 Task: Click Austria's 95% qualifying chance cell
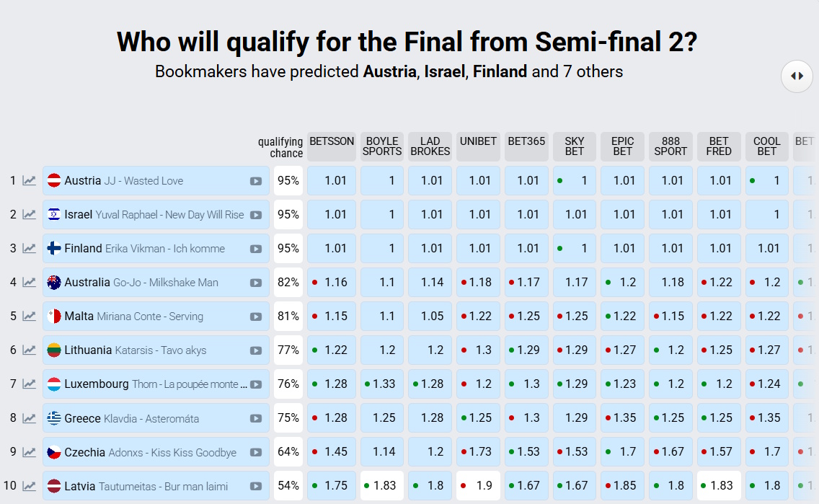(x=288, y=181)
